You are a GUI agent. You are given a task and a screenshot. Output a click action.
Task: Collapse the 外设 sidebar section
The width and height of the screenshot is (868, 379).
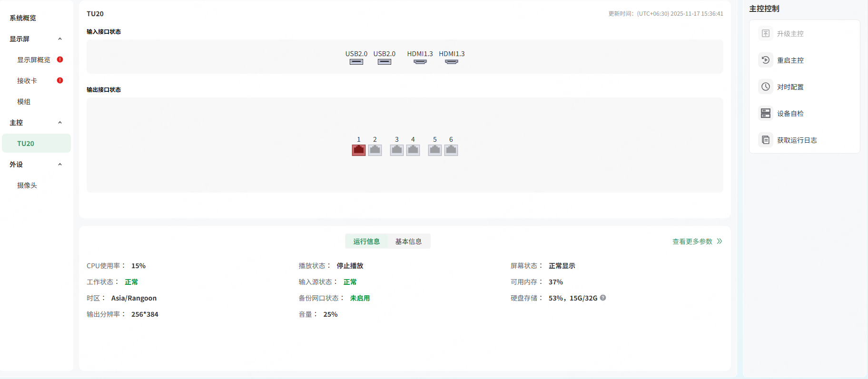(x=60, y=165)
